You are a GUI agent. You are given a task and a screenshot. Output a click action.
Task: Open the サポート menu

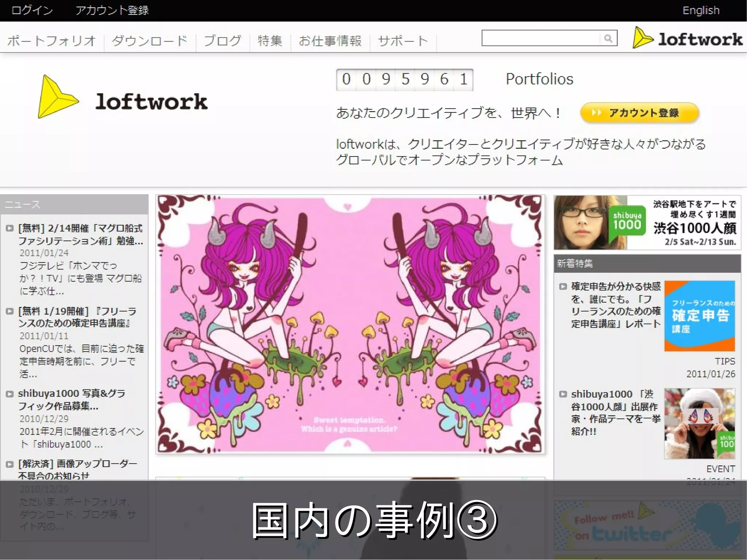(403, 40)
